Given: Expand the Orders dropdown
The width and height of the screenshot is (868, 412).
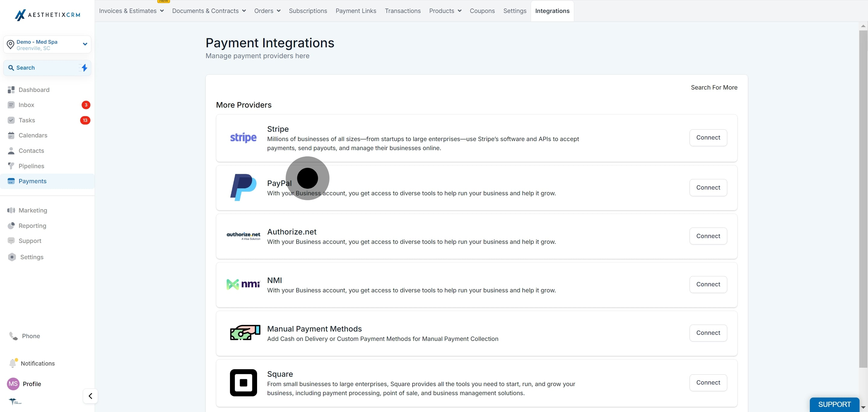Looking at the screenshot, I should [x=268, y=11].
